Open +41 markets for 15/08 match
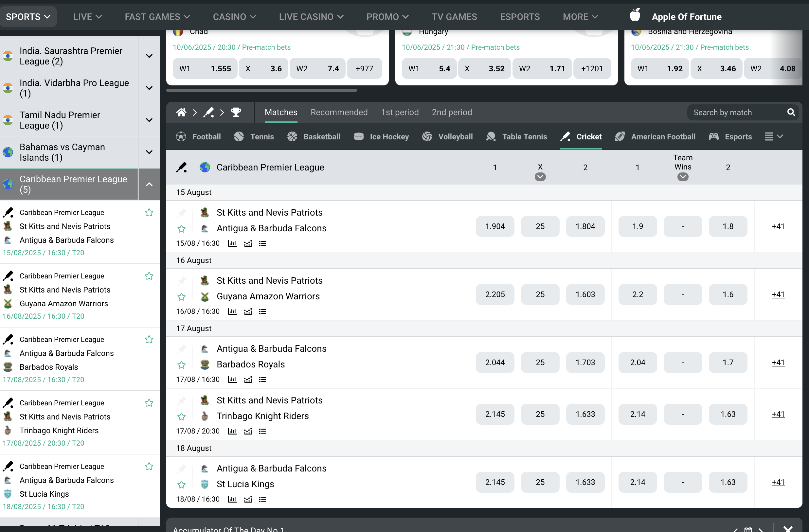 [778, 226]
